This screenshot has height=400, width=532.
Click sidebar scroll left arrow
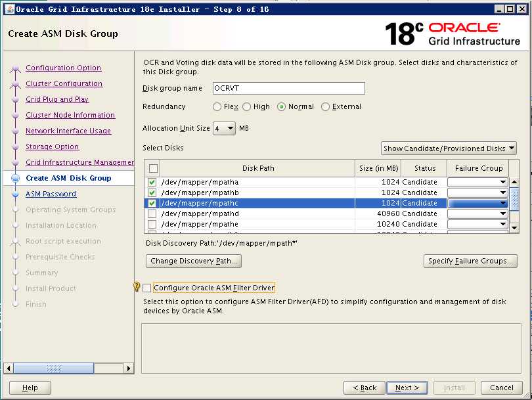point(9,368)
